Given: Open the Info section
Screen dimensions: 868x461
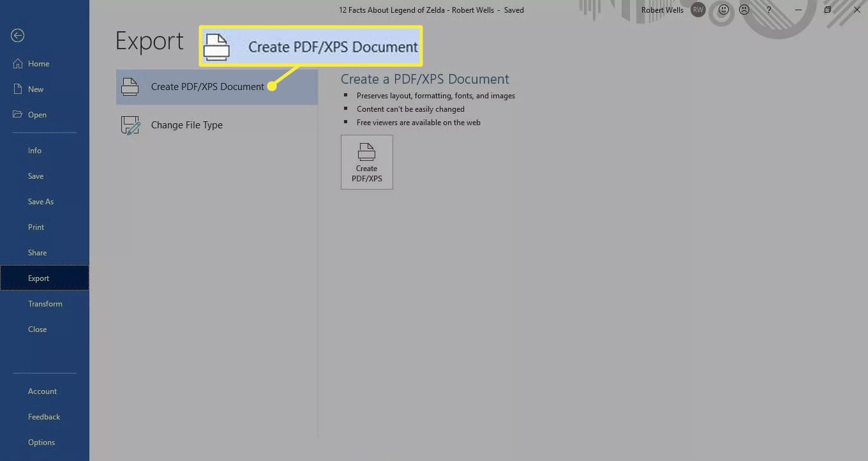Looking at the screenshot, I should (45, 151).
